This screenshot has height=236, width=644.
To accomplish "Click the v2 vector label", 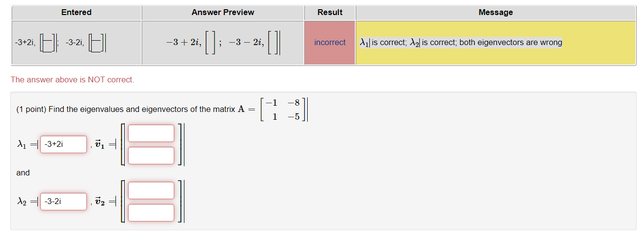I will pyautogui.click(x=99, y=202).
